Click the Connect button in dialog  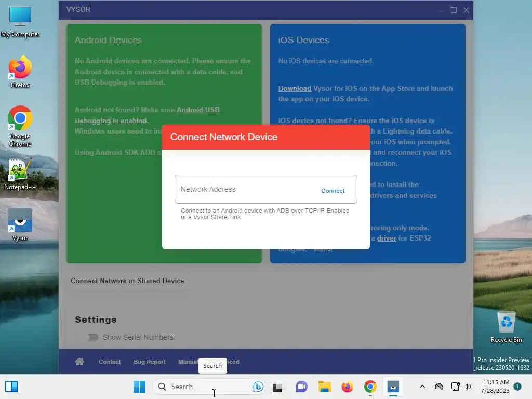coord(333,191)
